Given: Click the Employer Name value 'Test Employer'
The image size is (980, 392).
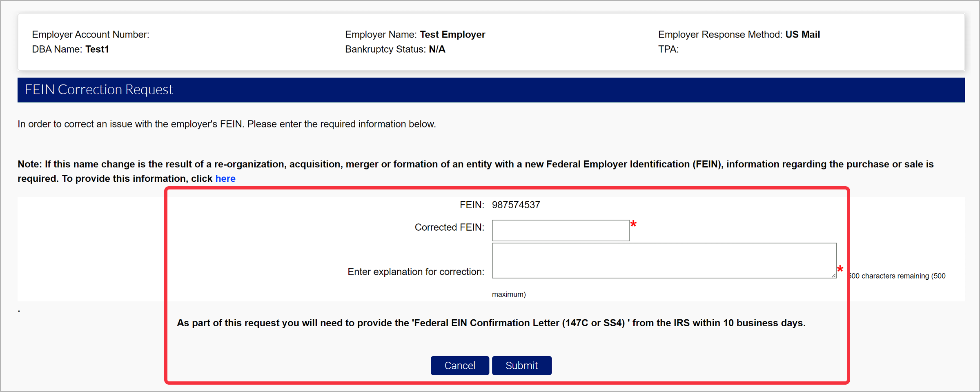Looking at the screenshot, I should [452, 35].
